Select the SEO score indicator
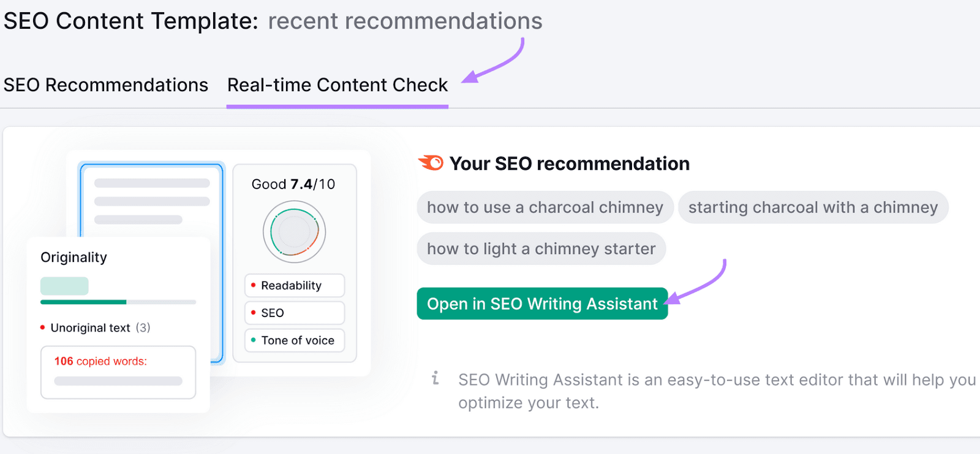 [x=294, y=313]
